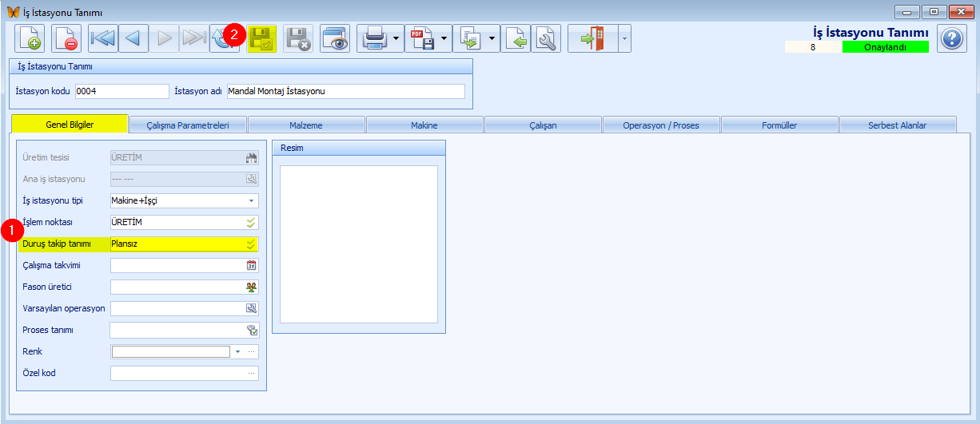Go to the first record with the rewind arrow
Image resolution: width=980 pixels, height=424 pixels.
pyautogui.click(x=102, y=38)
